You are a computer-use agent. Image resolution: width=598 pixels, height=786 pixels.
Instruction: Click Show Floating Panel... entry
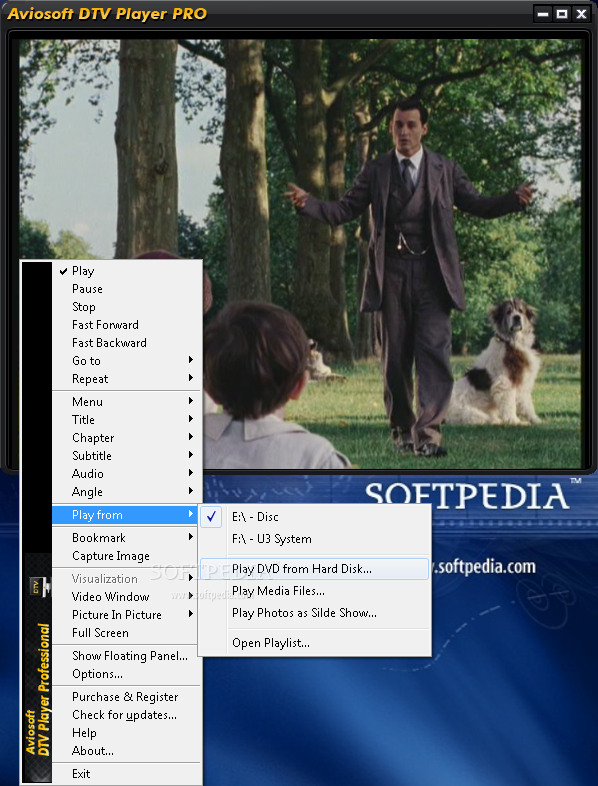coord(126,656)
